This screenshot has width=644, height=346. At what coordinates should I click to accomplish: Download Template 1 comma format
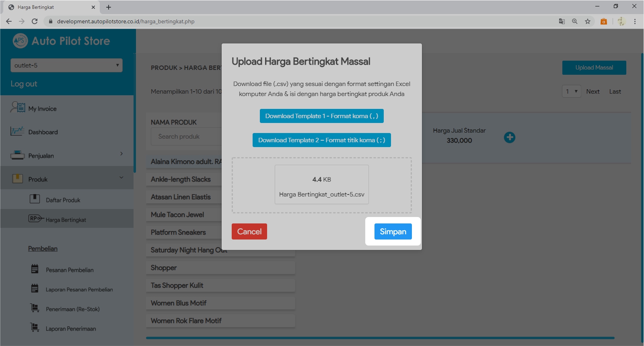(x=321, y=116)
